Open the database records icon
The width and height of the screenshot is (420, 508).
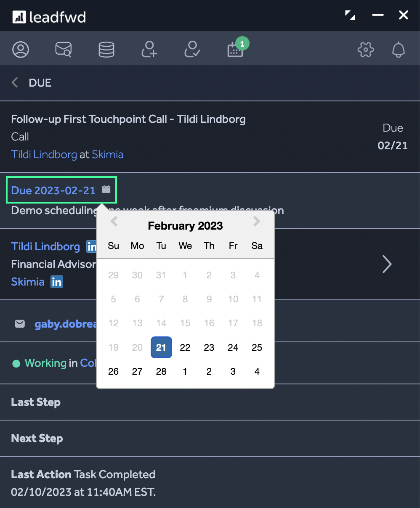[x=106, y=49]
